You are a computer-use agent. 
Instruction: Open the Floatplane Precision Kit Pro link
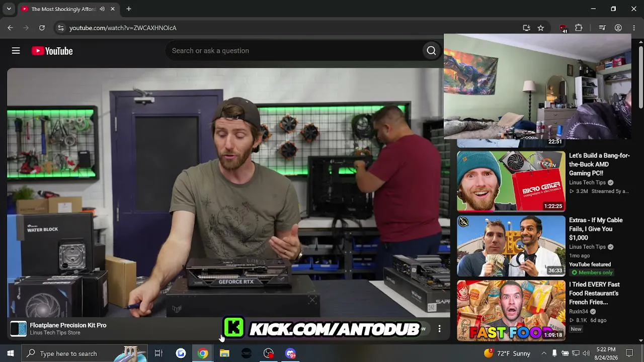68,325
